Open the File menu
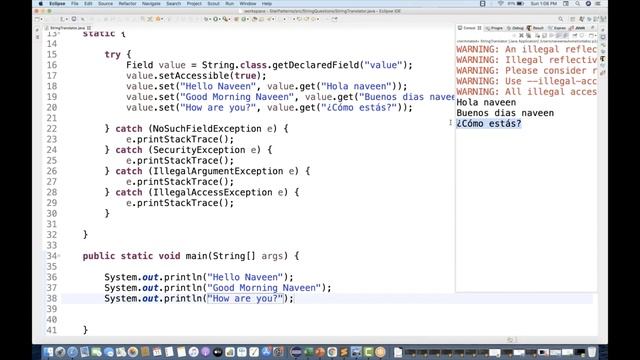Screen dimensions: 640x360 coord(74,4)
